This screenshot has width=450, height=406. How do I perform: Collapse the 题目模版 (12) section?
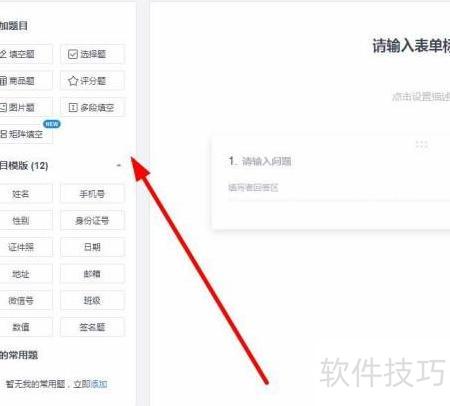pos(119,165)
